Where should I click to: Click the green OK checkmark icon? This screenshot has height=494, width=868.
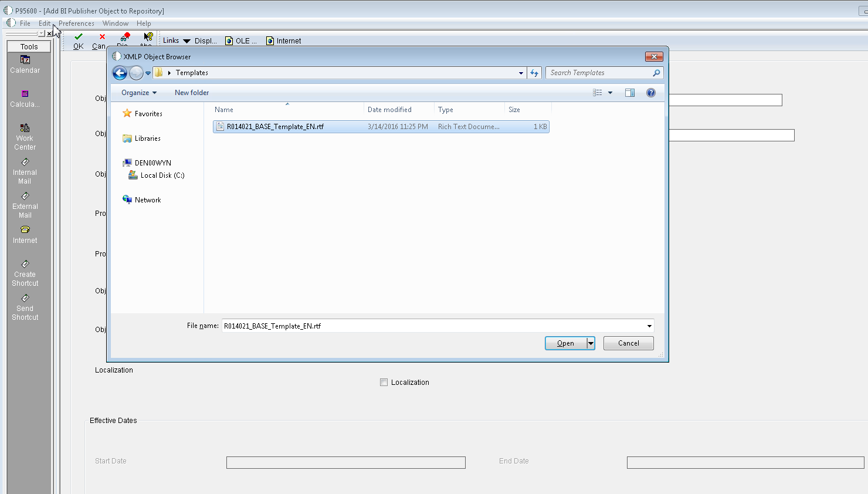[77, 37]
